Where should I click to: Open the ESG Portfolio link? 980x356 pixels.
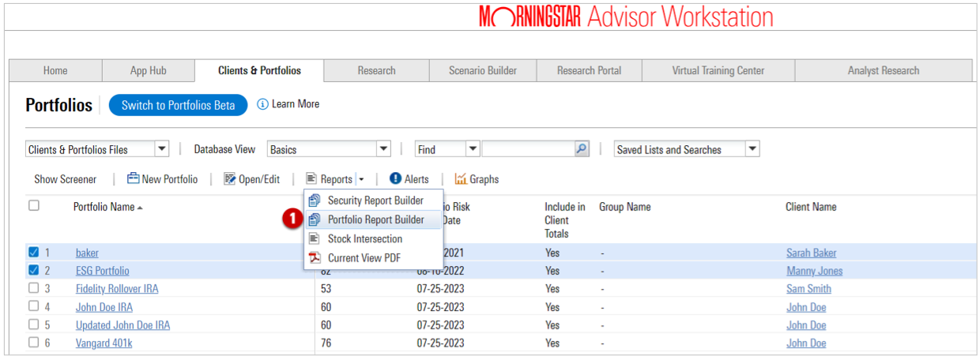click(x=102, y=271)
